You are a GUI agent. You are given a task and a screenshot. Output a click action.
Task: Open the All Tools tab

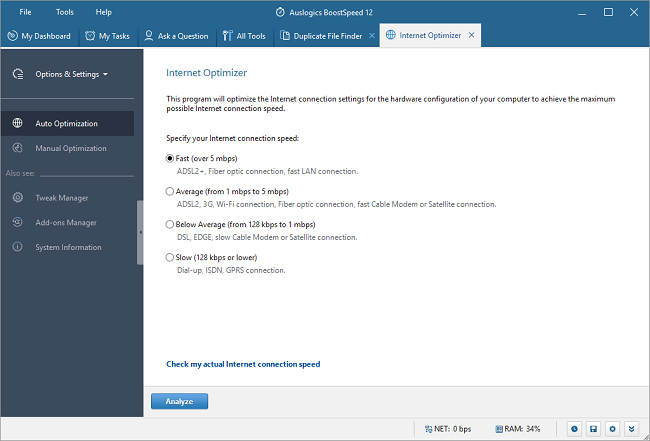click(244, 36)
